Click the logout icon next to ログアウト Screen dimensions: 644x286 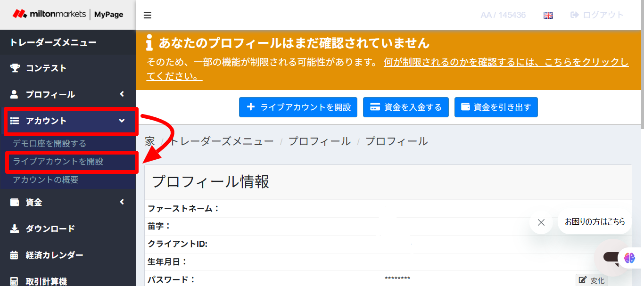pos(575,15)
